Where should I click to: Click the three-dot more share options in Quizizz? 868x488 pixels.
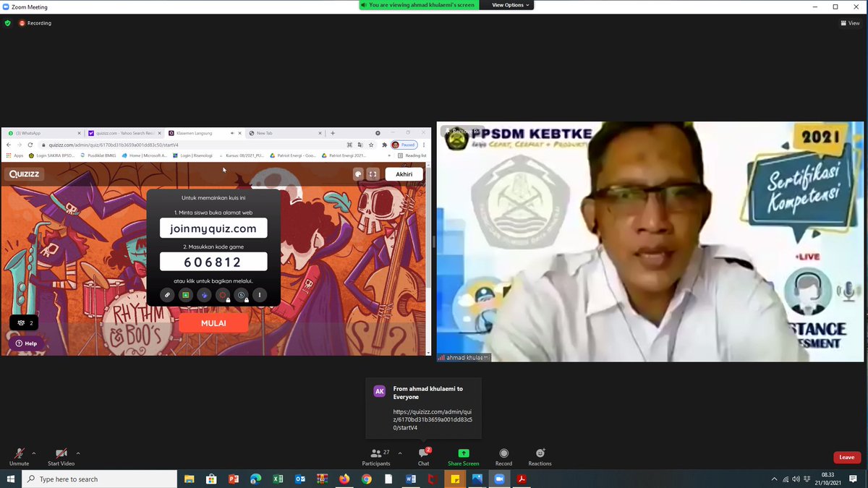click(x=260, y=295)
